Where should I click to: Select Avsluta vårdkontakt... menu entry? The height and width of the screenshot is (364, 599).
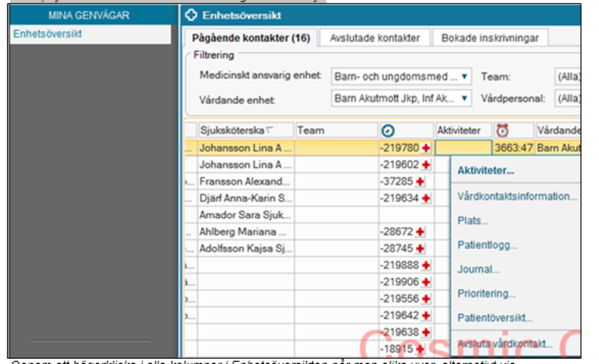coord(505,344)
